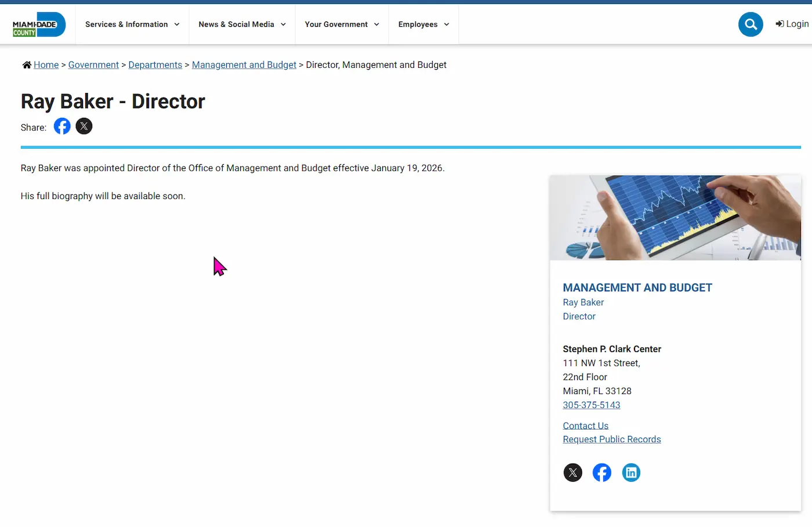Click the 'His full biography will be available soon' text
The width and height of the screenshot is (812, 527).
(x=103, y=196)
